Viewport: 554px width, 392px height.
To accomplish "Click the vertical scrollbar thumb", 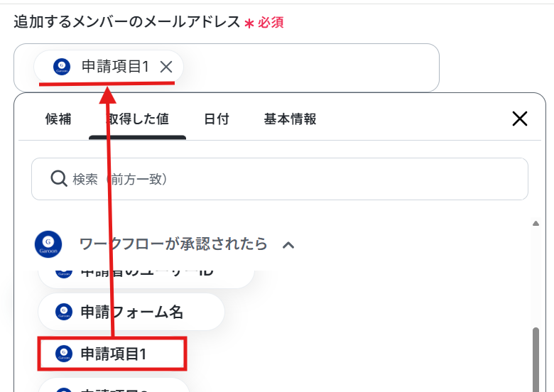I will coord(536,359).
